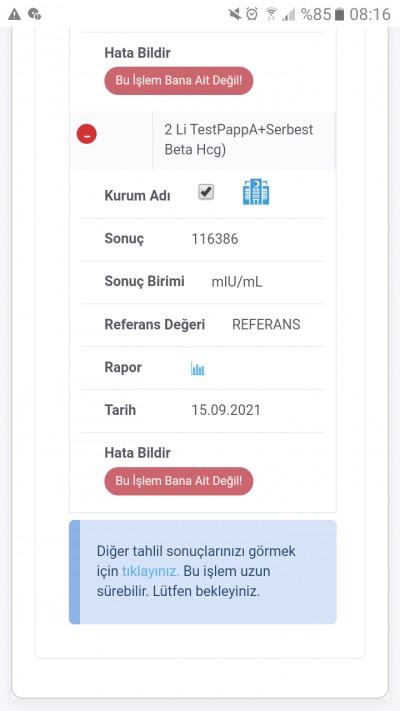Click the lower 'Bu İşlem Bana Ait Değil!' button

click(179, 481)
